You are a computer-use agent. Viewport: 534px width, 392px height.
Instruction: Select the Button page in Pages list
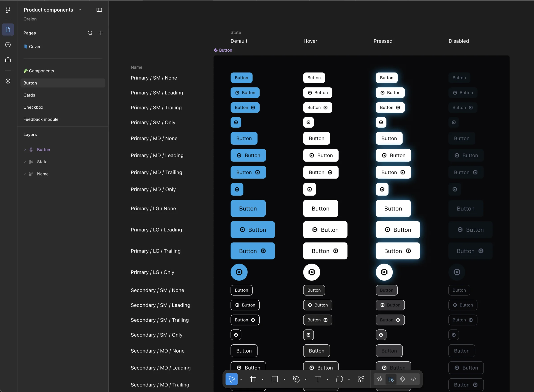(x=63, y=83)
